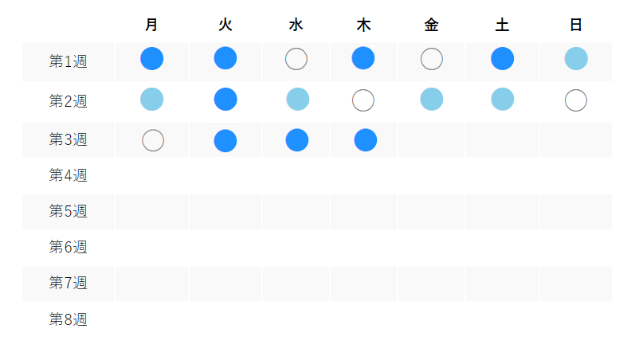This screenshot has height=364, width=639.
Task: Click the empty Week 1 Friday circle
Action: tap(431, 59)
